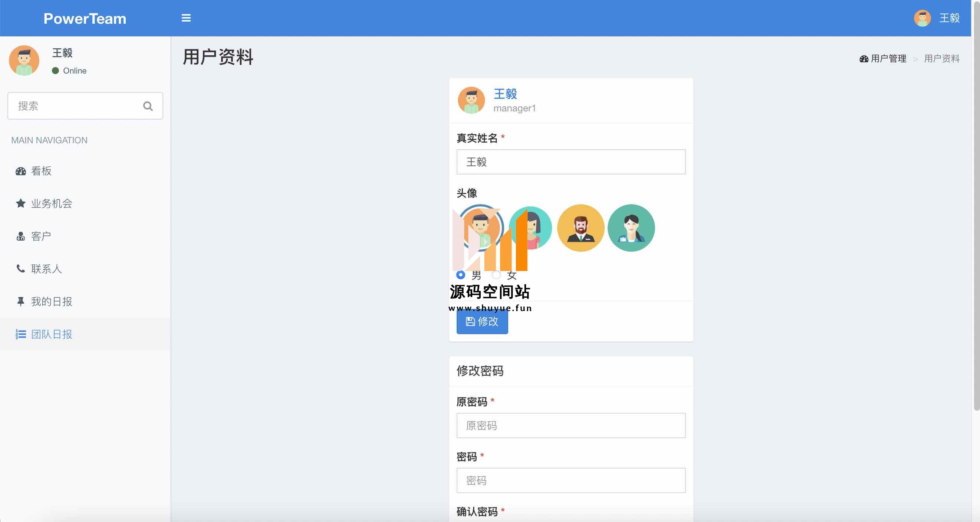980x522 pixels.
Task: Click the 看板 dashboard gauge icon
Action: [20, 171]
